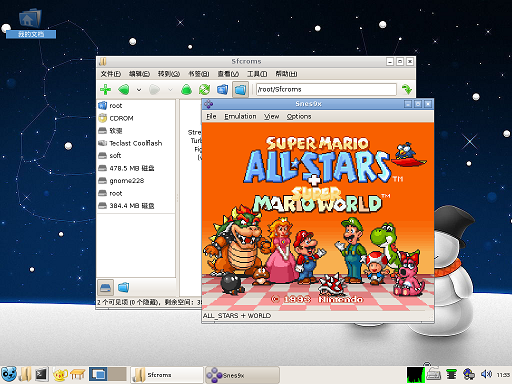Open the 转到(G) menu in Sfcroms
This screenshot has width=512, height=384.
169,74
